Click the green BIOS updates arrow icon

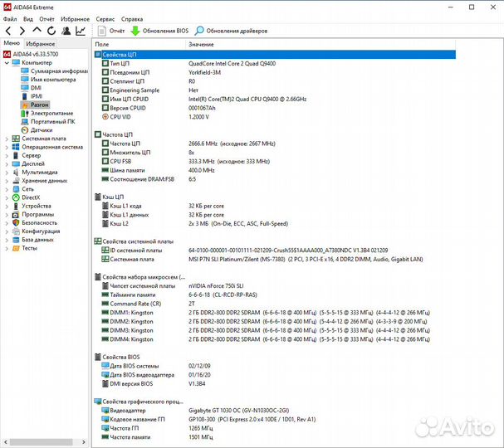(135, 31)
